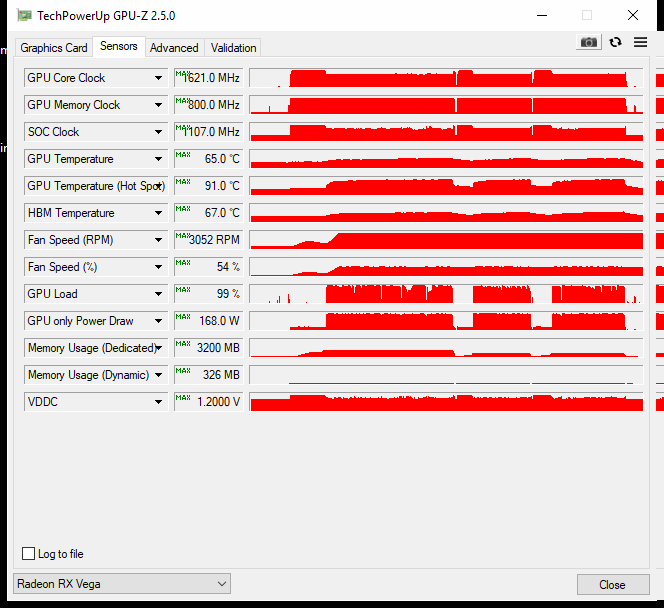
Task: Click the GPU only Power Draw graph
Action: (x=446, y=321)
